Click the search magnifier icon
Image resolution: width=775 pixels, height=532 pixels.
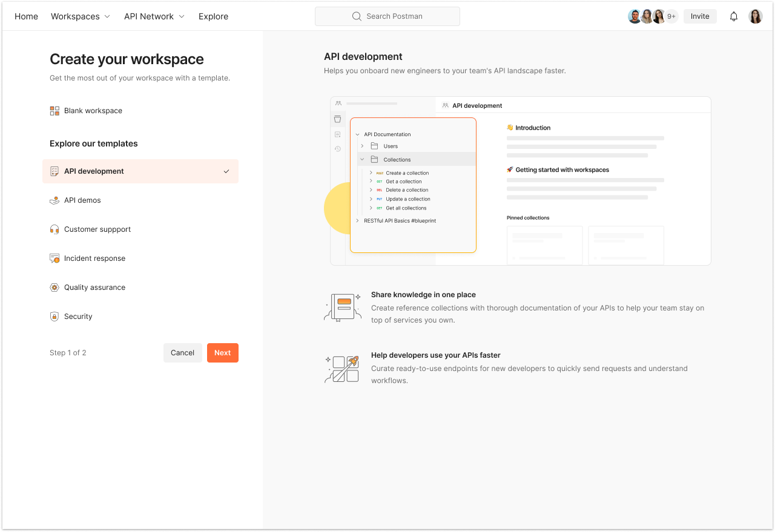(357, 16)
